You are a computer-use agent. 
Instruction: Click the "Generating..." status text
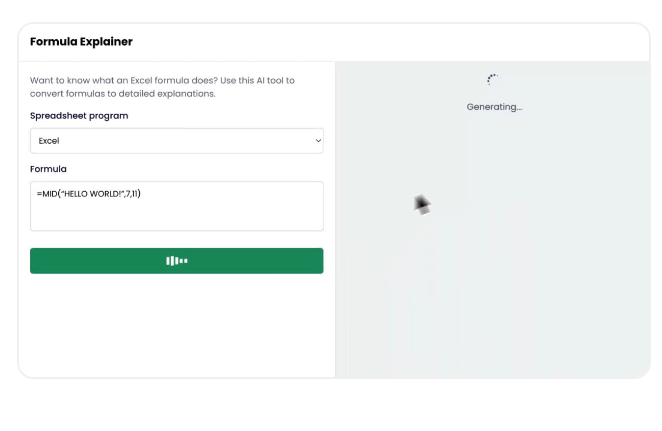tap(494, 107)
